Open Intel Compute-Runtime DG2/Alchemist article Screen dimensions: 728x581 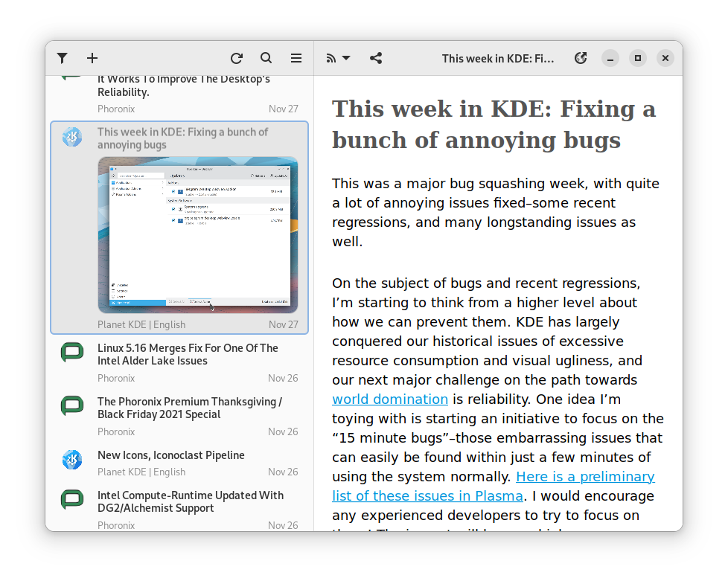(x=191, y=501)
